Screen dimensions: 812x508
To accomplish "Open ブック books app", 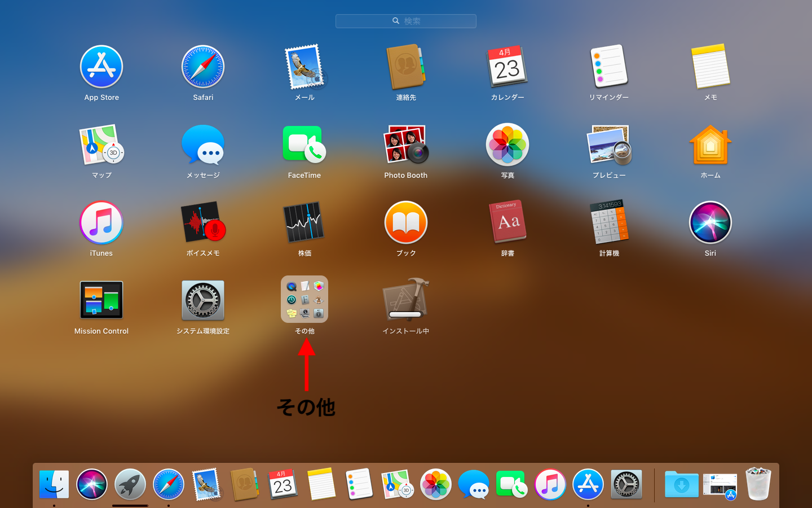I will pos(406,222).
